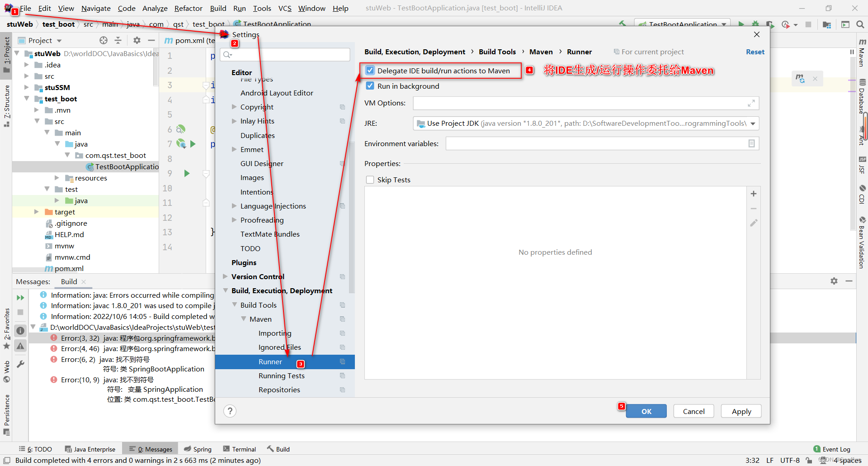The image size is (868, 466).
Task: Open TestBootApplication run configuration dropdown
Action: point(683,24)
